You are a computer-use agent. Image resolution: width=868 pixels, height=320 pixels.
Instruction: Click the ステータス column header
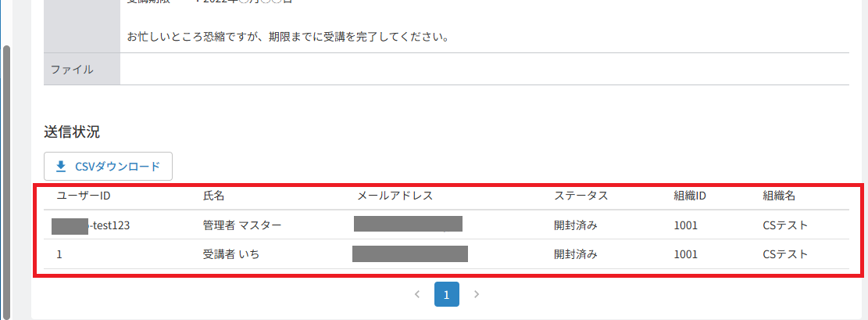581,196
